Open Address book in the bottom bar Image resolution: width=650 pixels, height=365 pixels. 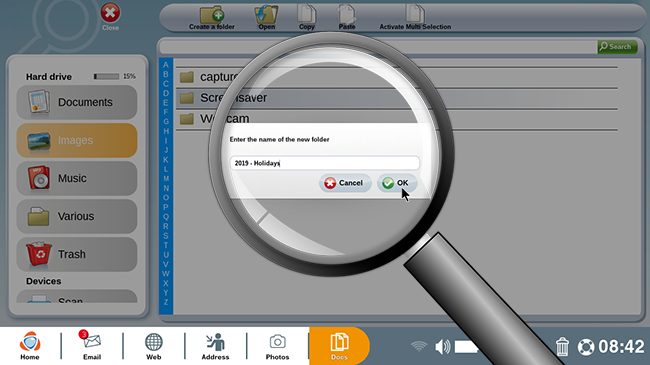(215, 346)
